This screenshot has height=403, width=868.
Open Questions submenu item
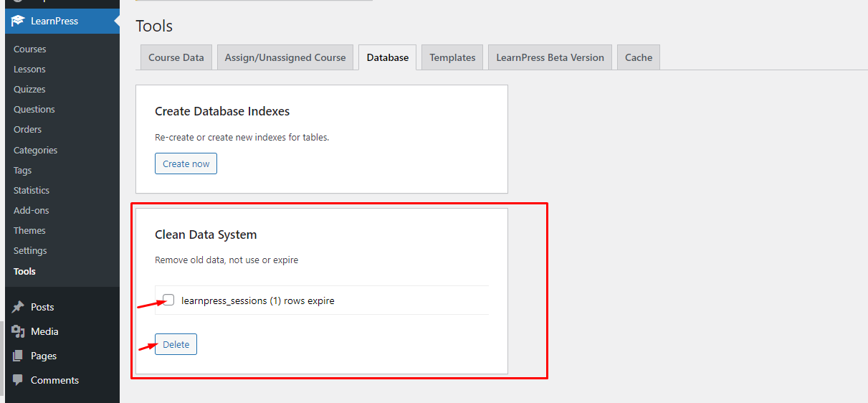[34, 109]
